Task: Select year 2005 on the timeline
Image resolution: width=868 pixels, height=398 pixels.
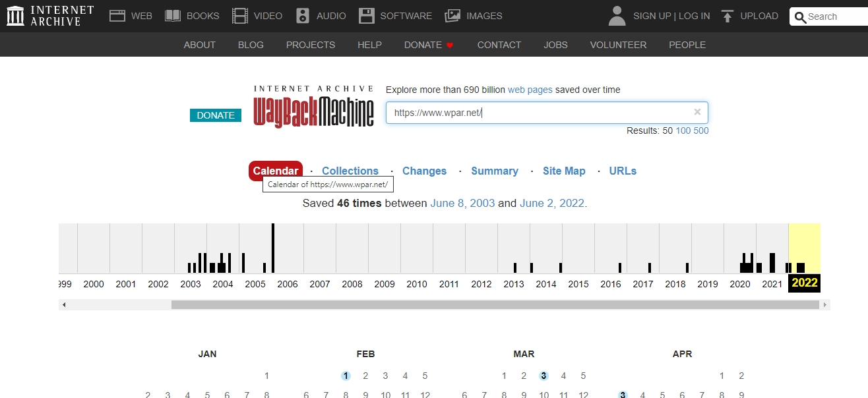Action: 255,283
